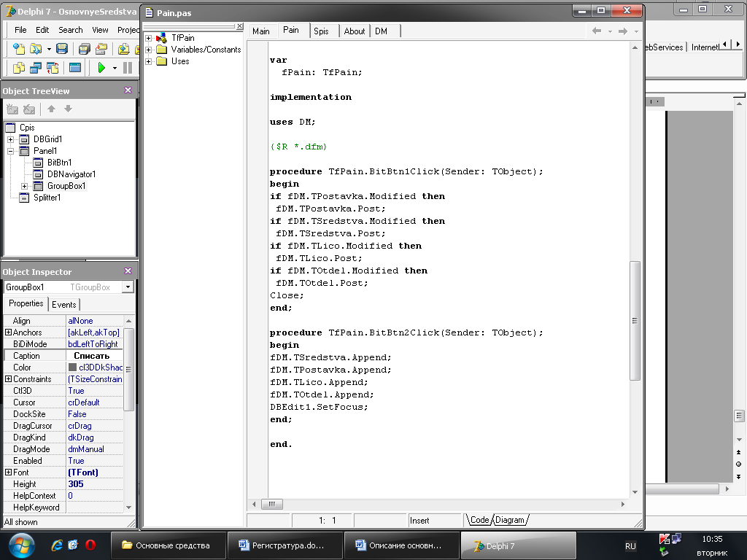Click the New Form toolbar icon

(x=75, y=68)
